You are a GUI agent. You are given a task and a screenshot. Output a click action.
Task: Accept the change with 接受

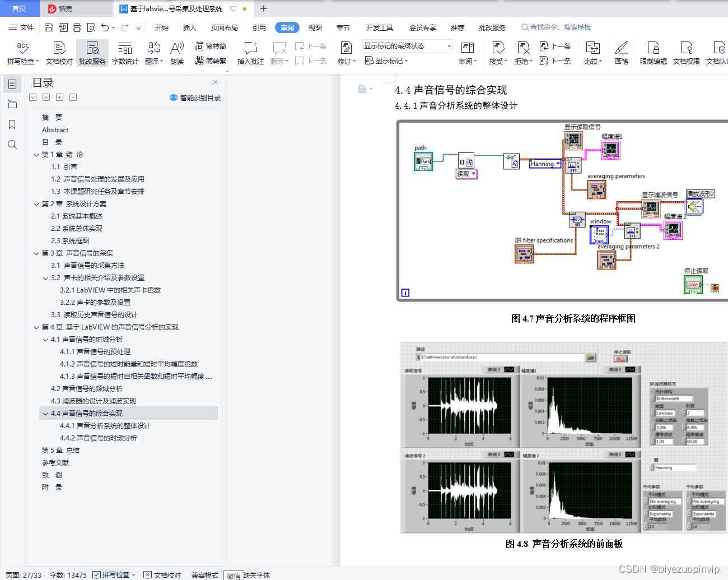(x=498, y=53)
